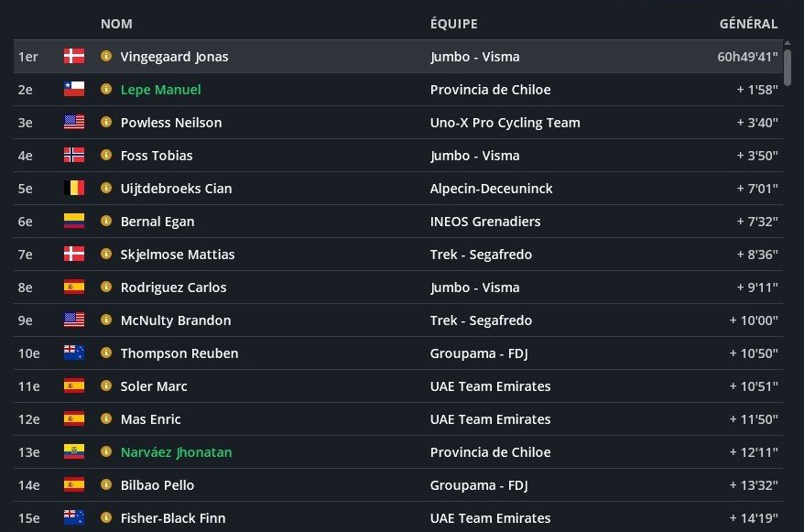
Task: Sort by the ÉQUIPE column header
Action: pyautogui.click(x=453, y=24)
